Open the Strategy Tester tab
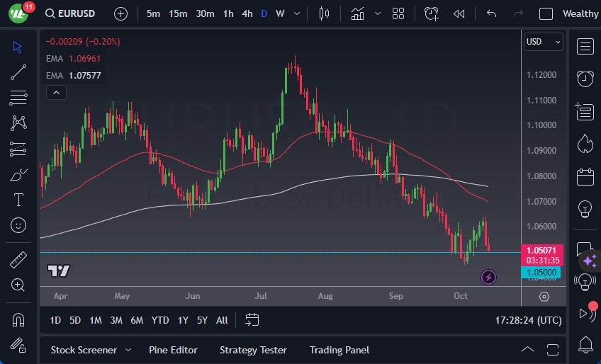The image size is (601, 364). coord(253,350)
